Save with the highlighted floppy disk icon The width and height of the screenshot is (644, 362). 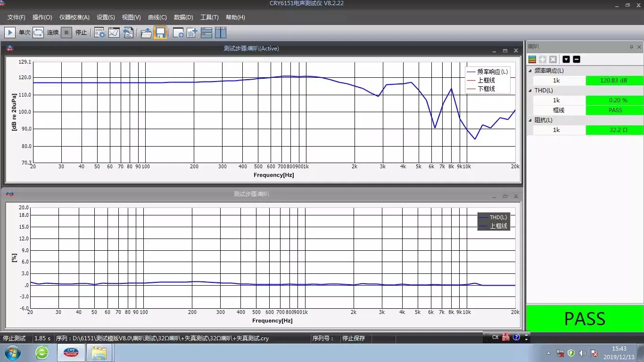160,33
